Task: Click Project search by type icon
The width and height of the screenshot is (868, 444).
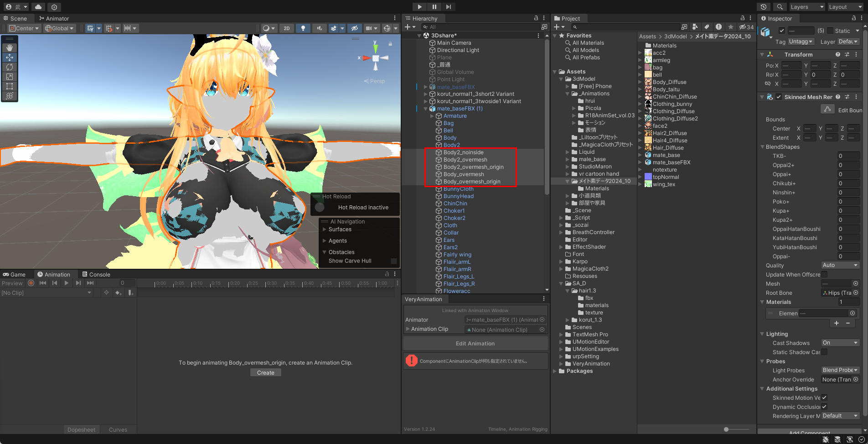Action: click(695, 27)
